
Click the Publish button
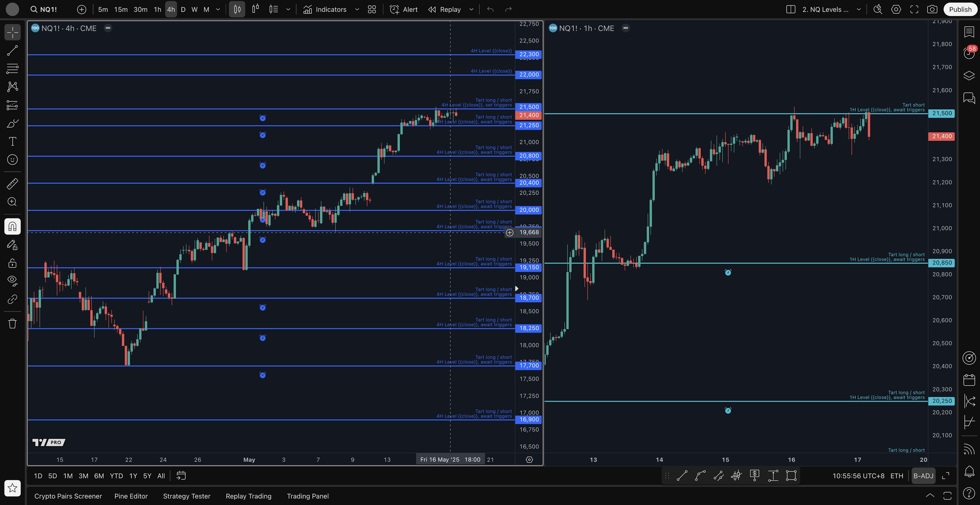tap(960, 9)
